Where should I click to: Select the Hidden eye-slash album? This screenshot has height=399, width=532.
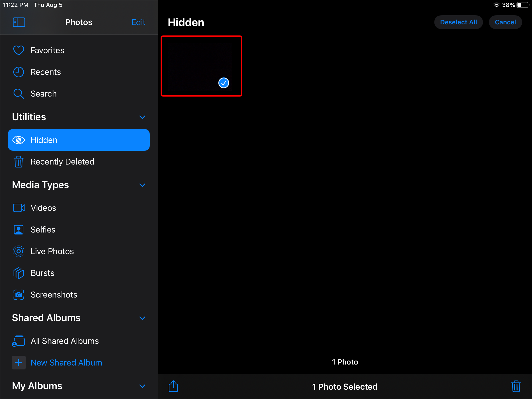pyautogui.click(x=79, y=140)
